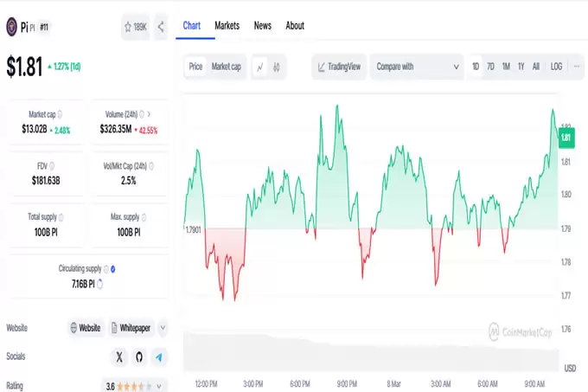Add Pi to watchlist via star button
Viewport: 588px width, 392px height.
point(136,27)
